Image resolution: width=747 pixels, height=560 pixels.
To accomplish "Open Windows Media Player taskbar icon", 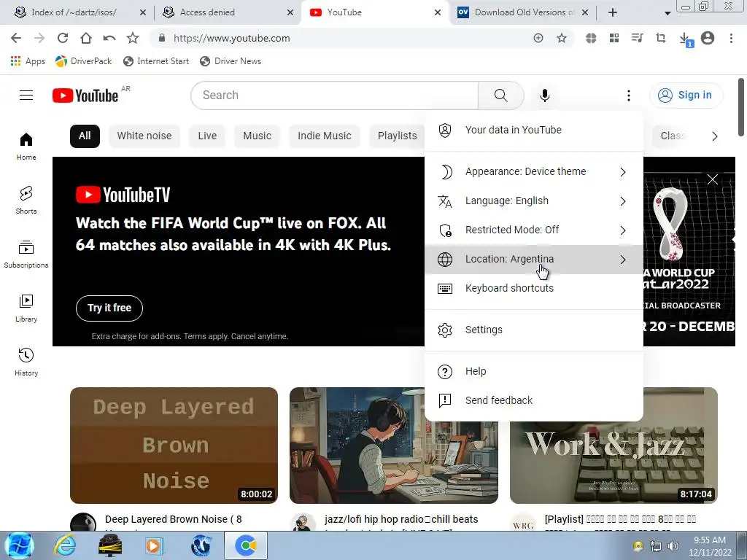I will coord(154,545).
